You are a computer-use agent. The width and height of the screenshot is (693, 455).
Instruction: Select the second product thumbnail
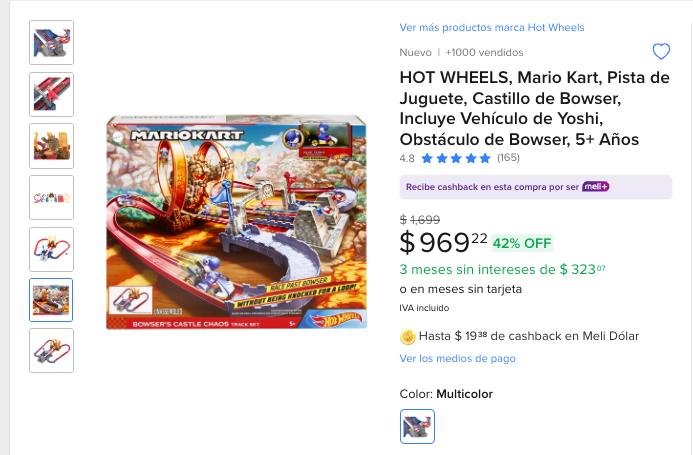tap(51, 94)
